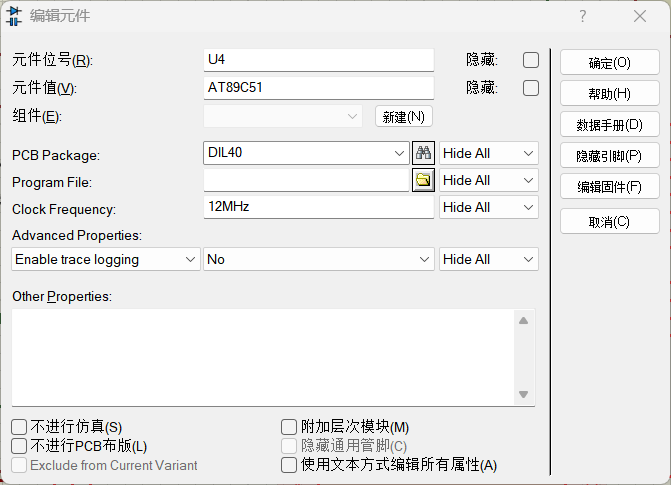Click the Proteus component icon in title bar

coord(14,16)
